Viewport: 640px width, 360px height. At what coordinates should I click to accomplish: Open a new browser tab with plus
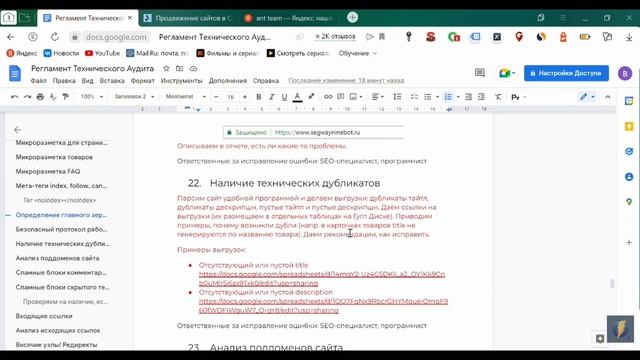(x=353, y=17)
